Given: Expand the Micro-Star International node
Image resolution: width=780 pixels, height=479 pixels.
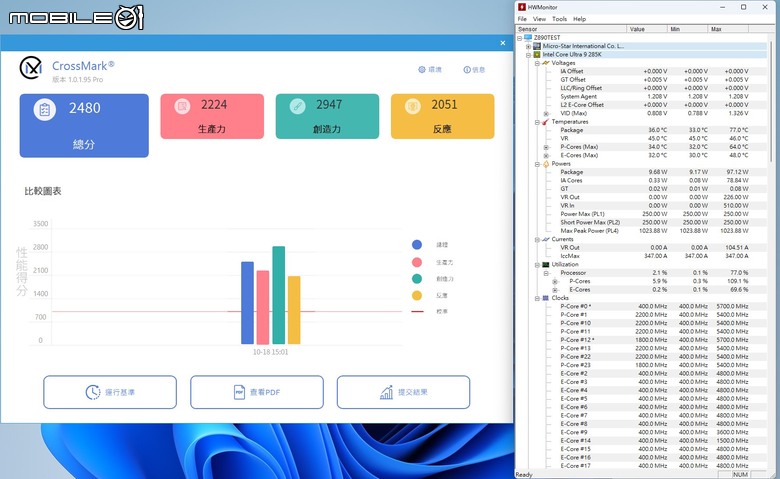Looking at the screenshot, I should tap(528, 46).
